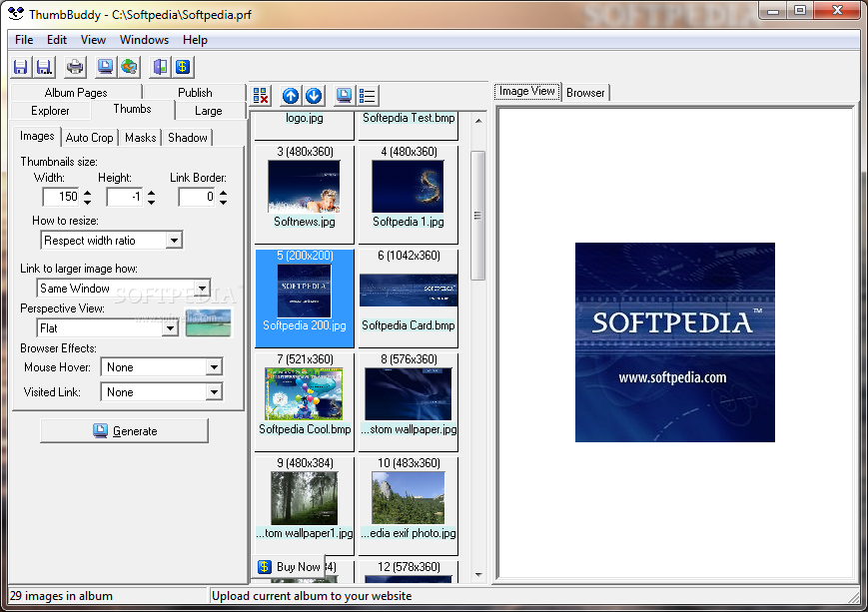Open the File menu
This screenshot has width=868, height=612.
24,40
